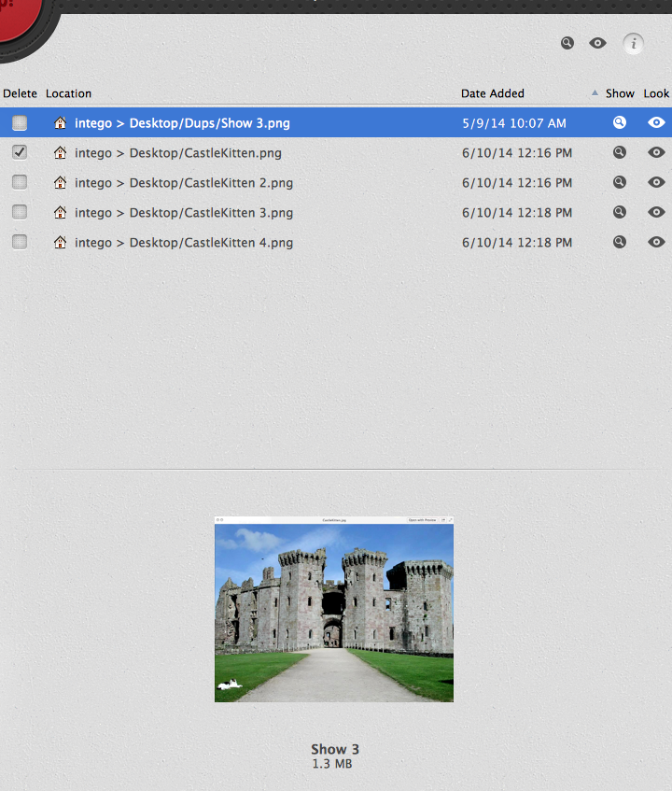The width and height of the screenshot is (672, 791).
Task: Click the home icon in CastleKitten.png row
Action: [x=60, y=152]
